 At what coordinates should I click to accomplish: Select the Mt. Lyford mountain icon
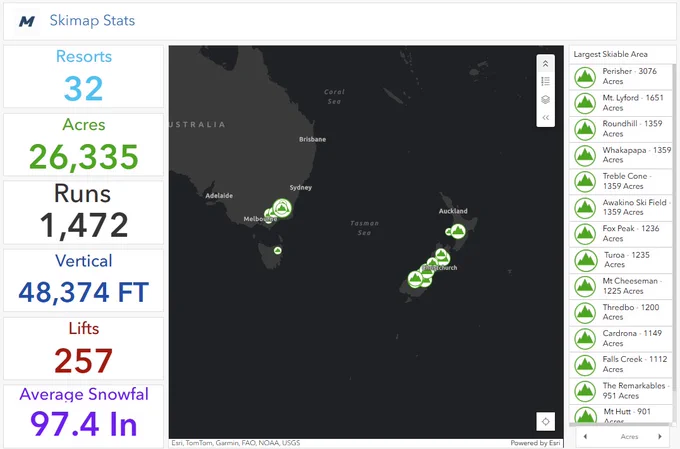pos(585,103)
